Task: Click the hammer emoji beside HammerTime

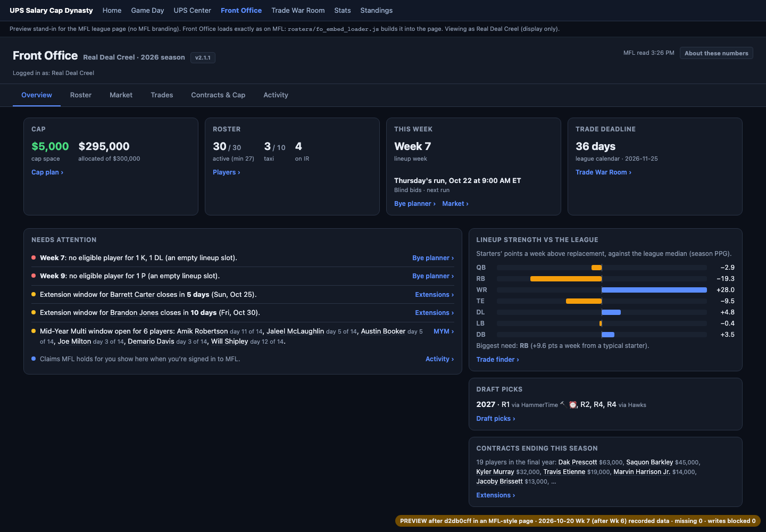Action: coord(563,404)
